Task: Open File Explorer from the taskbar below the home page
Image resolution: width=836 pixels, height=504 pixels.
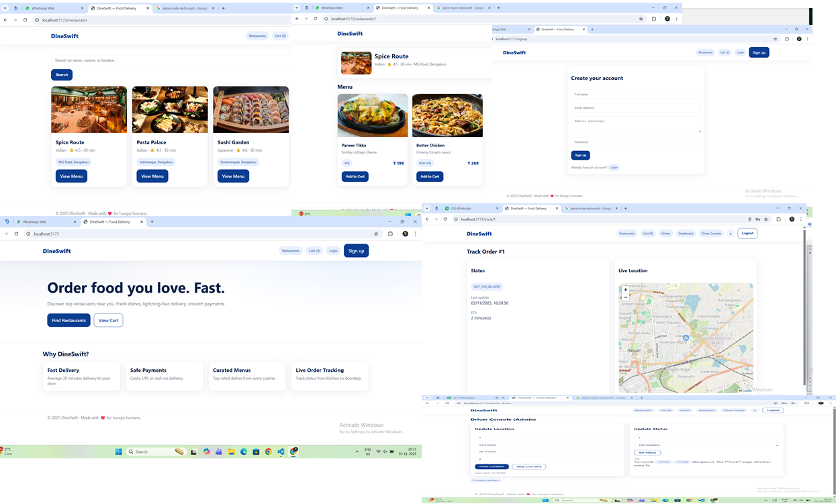Action: (x=231, y=452)
